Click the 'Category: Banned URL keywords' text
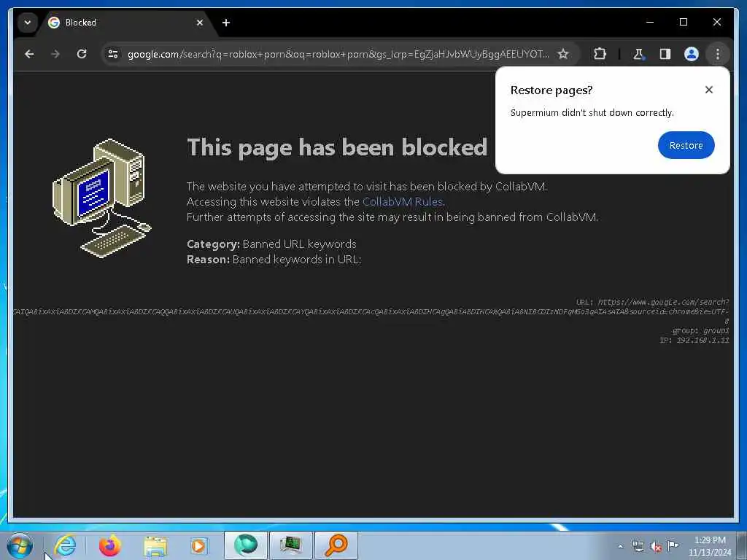Viewport: 747px width, 560px height. point(271,244)
